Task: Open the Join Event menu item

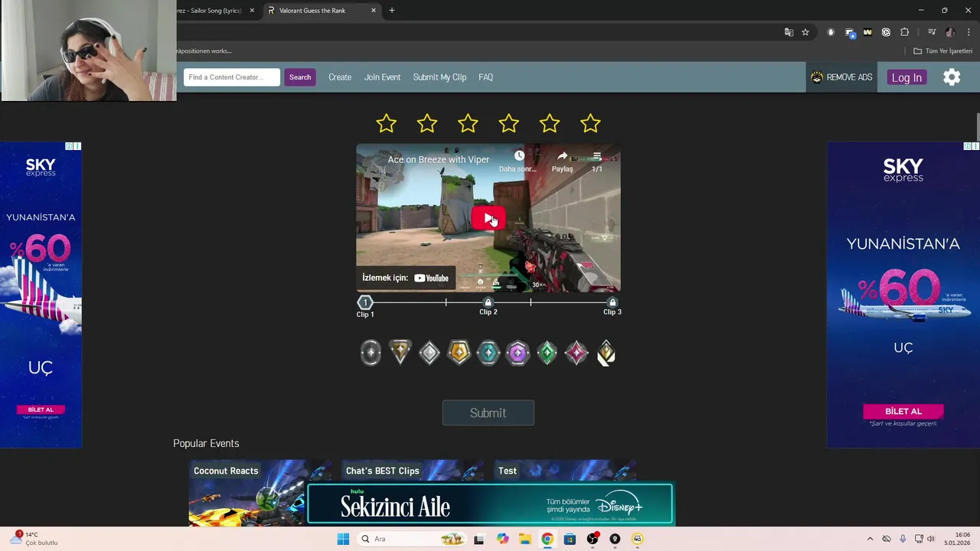Action: [382, 77]
